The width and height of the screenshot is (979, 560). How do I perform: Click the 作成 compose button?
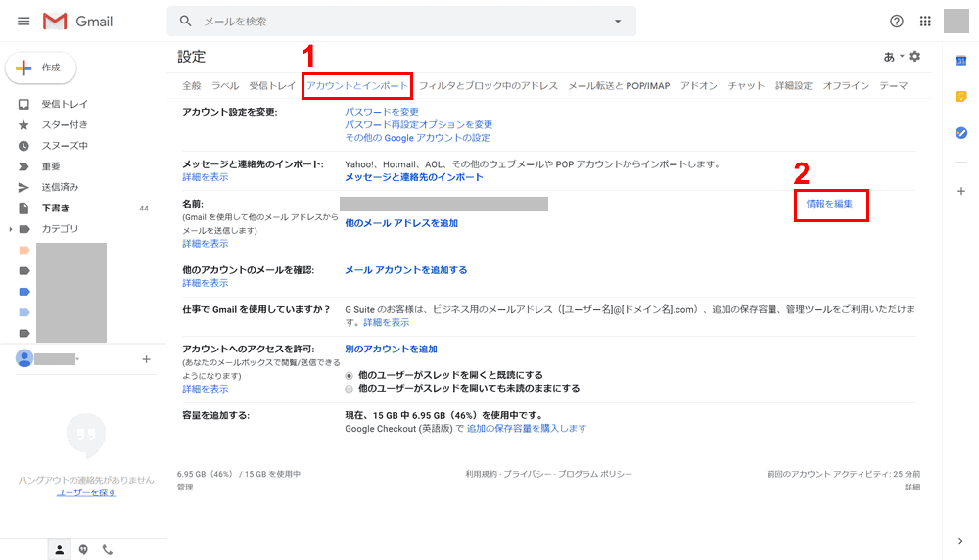tap(41, 68)
